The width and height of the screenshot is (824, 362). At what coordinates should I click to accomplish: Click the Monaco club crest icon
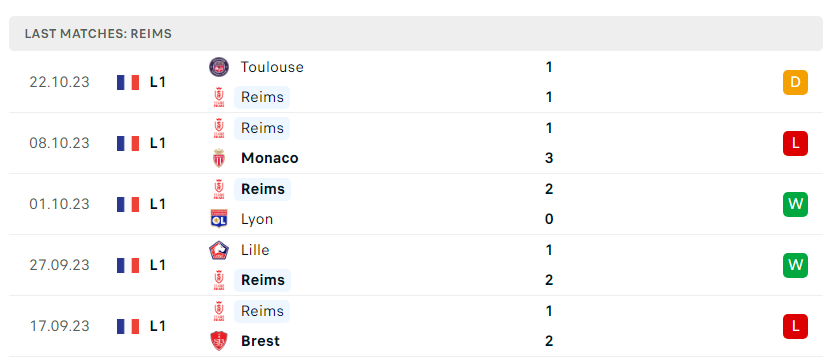click(x=219, y=158)
